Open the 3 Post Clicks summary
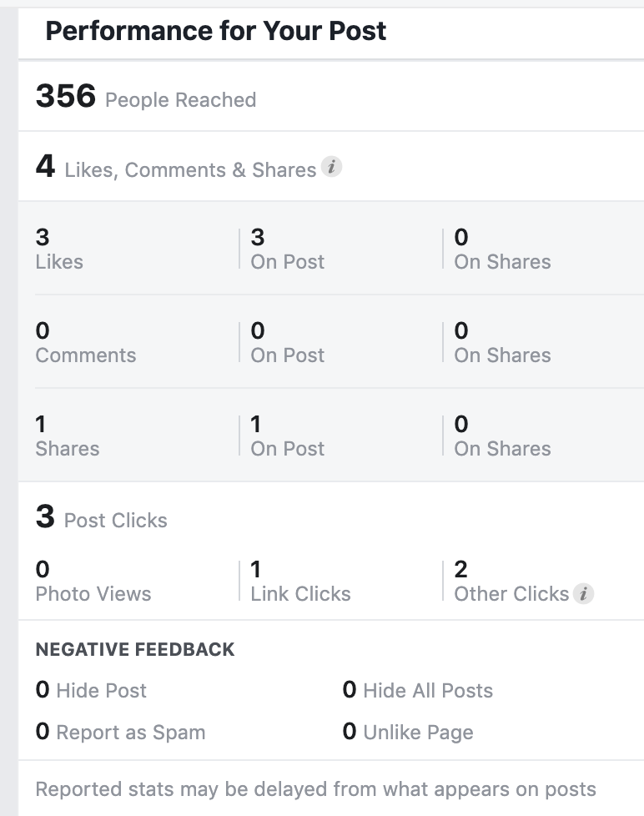 click(101, 518)
